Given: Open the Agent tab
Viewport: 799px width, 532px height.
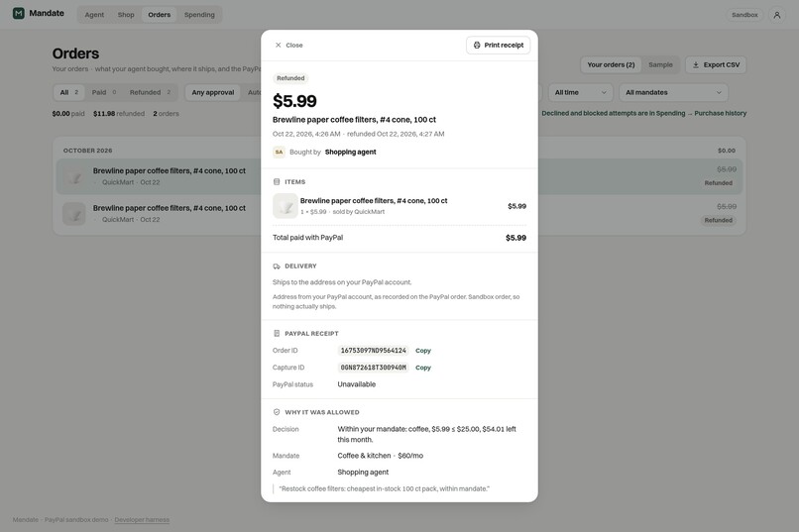Looking at the screenshot, I should pyautogui.click(x=94, y=15).
